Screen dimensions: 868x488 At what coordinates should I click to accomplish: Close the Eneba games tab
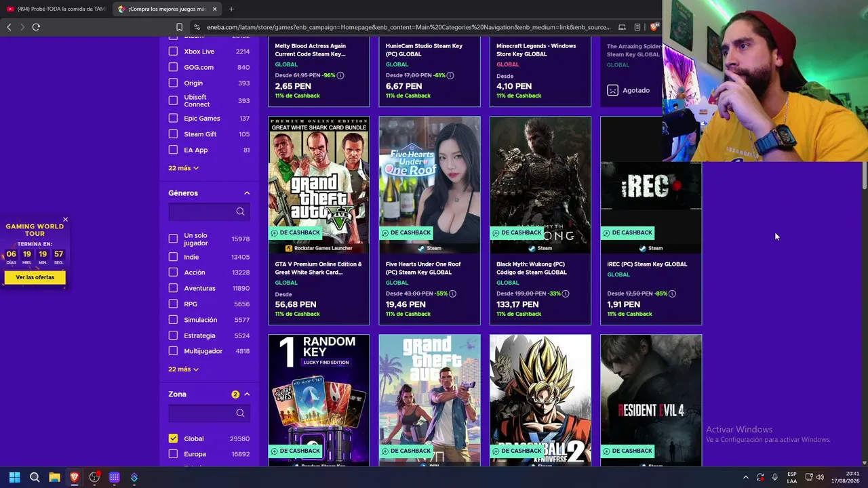(x=214, y=9)
